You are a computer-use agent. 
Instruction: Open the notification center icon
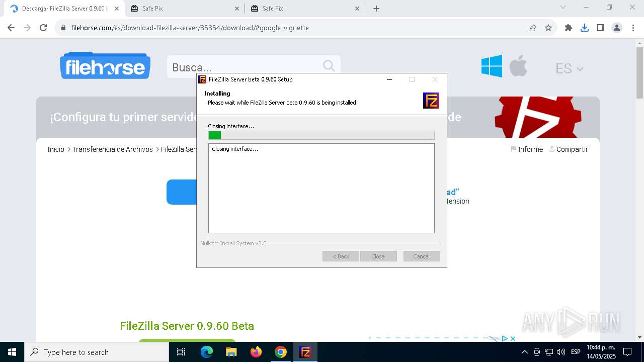tap(627, 352)
